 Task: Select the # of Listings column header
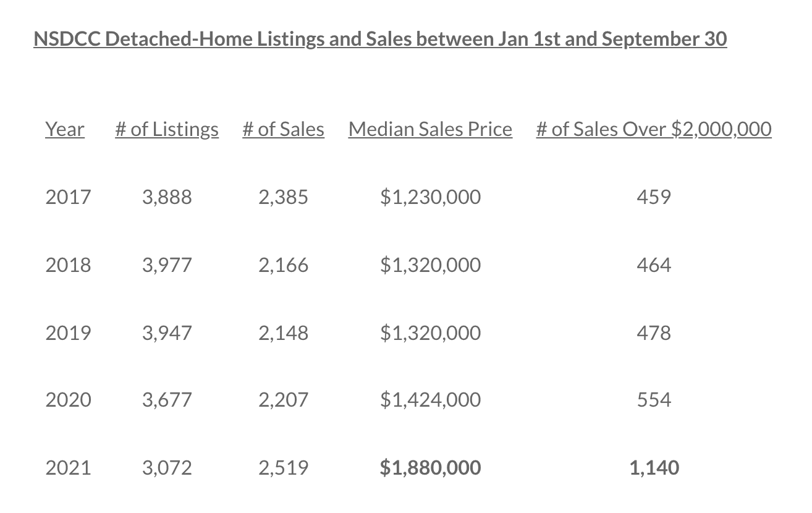[167, 129]
